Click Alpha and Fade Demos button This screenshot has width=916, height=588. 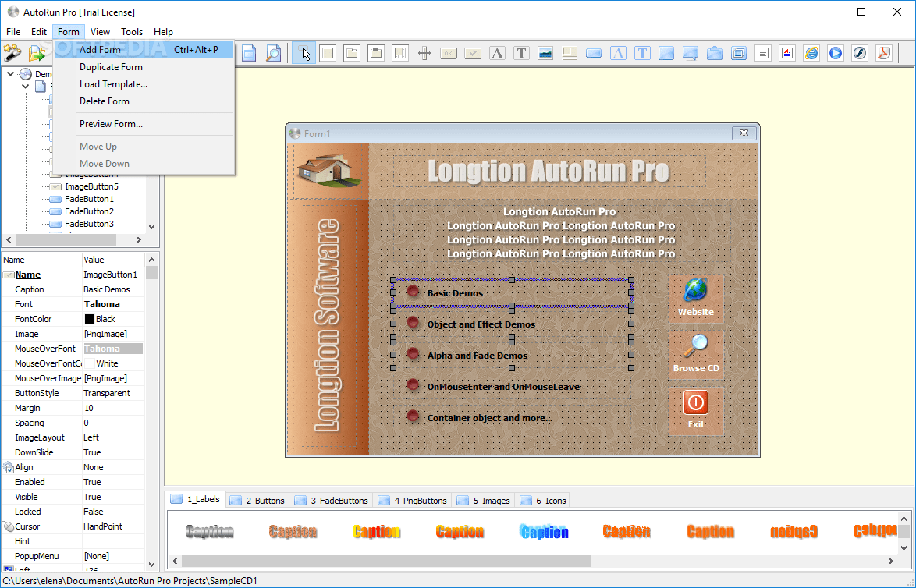click(512, 355)
